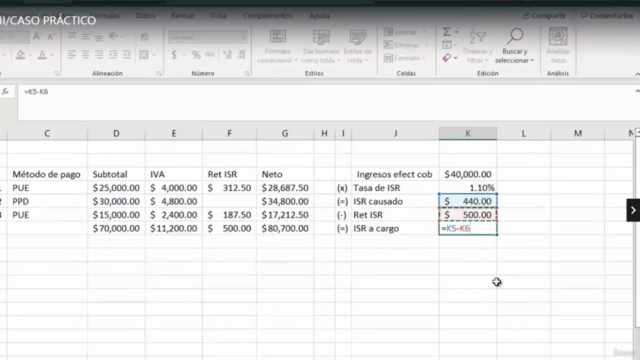The image size is (640, 360).
Task: Open Buscar y seleccionar menu
Action: (515, 46)
